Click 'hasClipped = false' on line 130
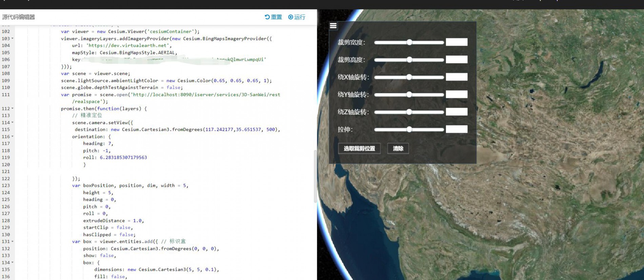Image resolution: width=644 pixels, height=280 pixels. [108, 235]
